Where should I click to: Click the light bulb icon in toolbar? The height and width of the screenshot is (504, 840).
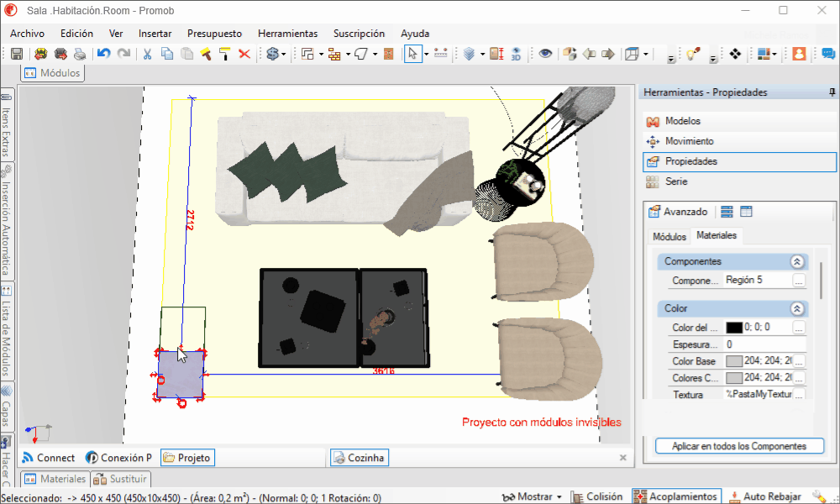point(693,54)
